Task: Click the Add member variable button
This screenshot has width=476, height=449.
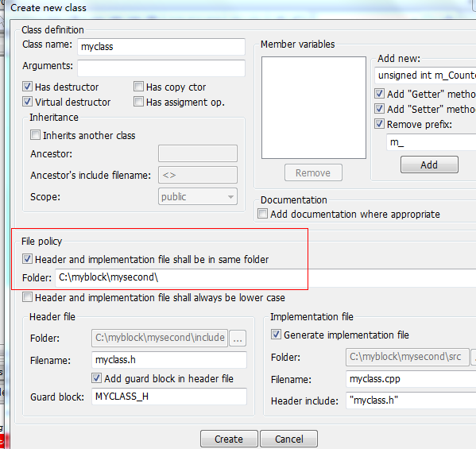Action: coord(429,165)
